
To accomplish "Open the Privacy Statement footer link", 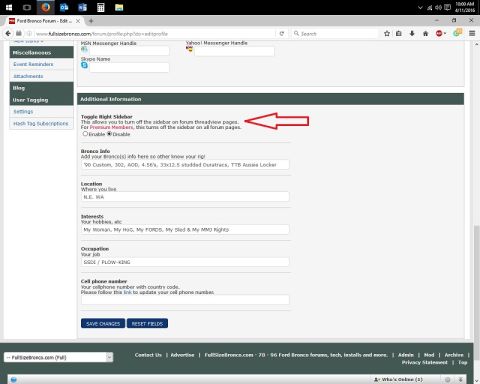I will point(424,362).
